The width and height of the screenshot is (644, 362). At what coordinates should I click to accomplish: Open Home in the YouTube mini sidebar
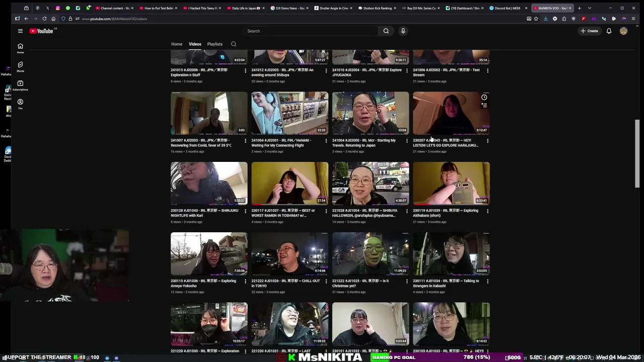pyautogui.click(x=20, y=48)
